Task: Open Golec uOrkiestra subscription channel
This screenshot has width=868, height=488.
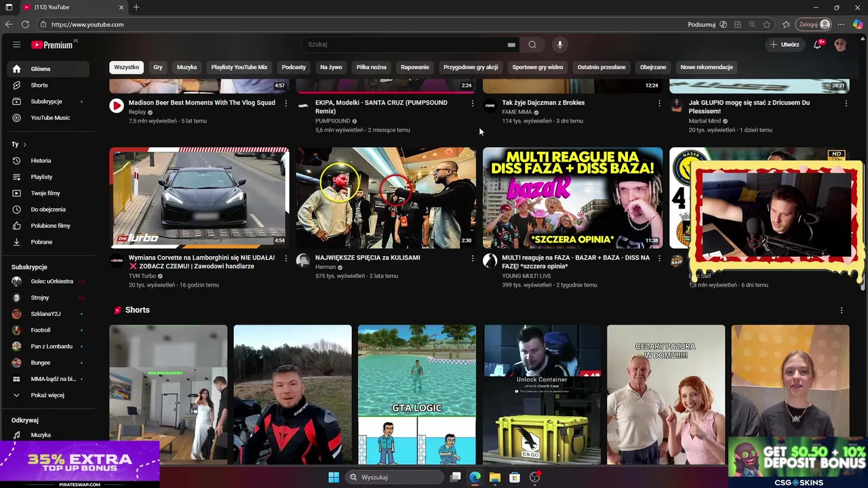Action: pos(48,281)
